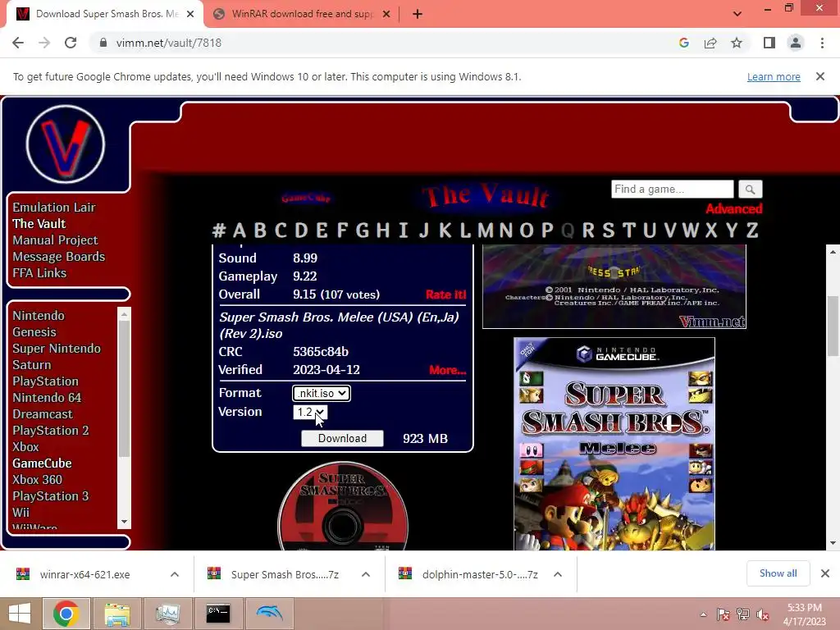The image size is (840, 630).
Task: Select PlayStation 2 in the console list
Action: tap(51, 431)
